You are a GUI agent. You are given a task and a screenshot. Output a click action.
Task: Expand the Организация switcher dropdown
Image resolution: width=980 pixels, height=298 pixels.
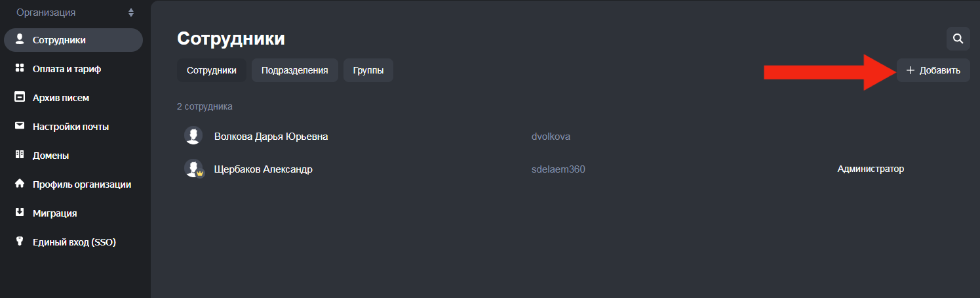tap(131, 12)
